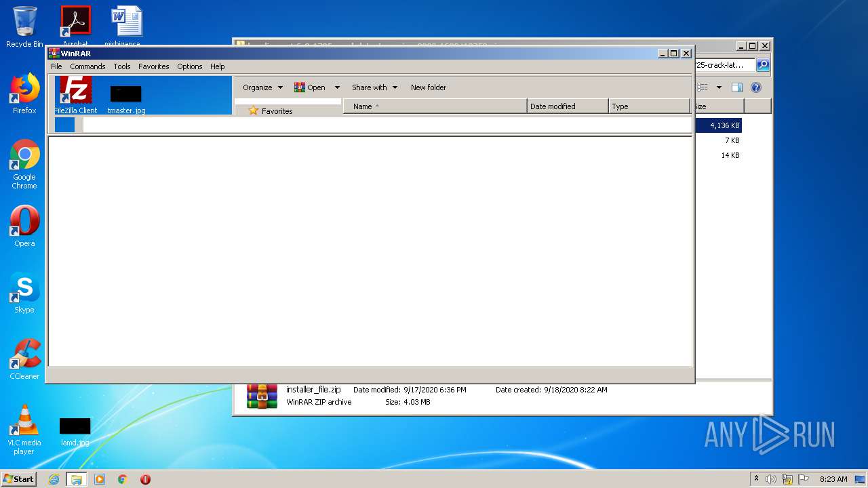
Task: Click the Show desktop button
Action: click(860, 479)
